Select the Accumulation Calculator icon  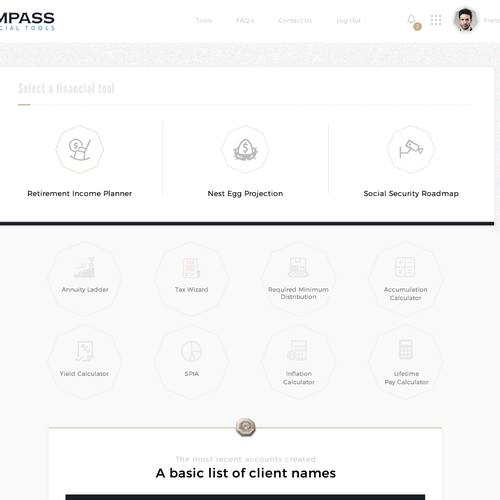tap(405, 267)
